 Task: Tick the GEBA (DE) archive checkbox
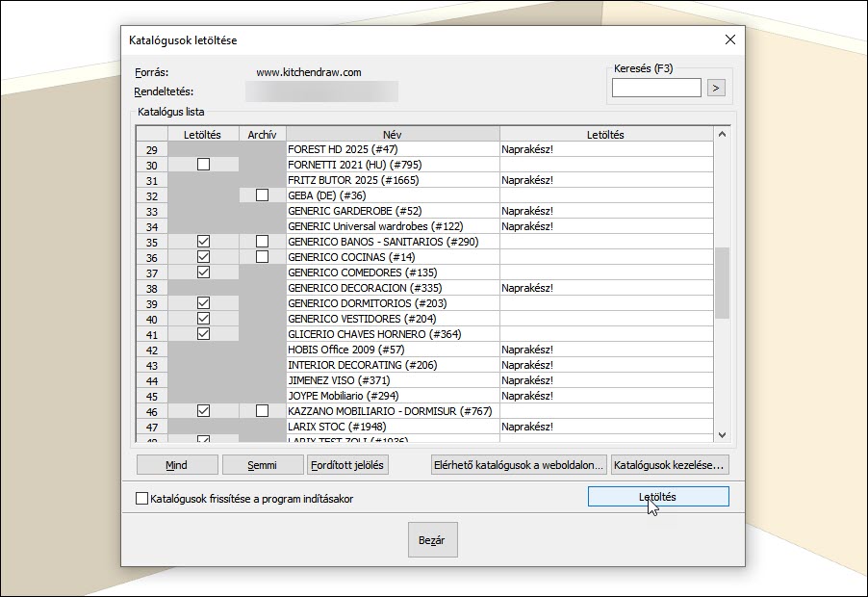click(x=262, y=195)
